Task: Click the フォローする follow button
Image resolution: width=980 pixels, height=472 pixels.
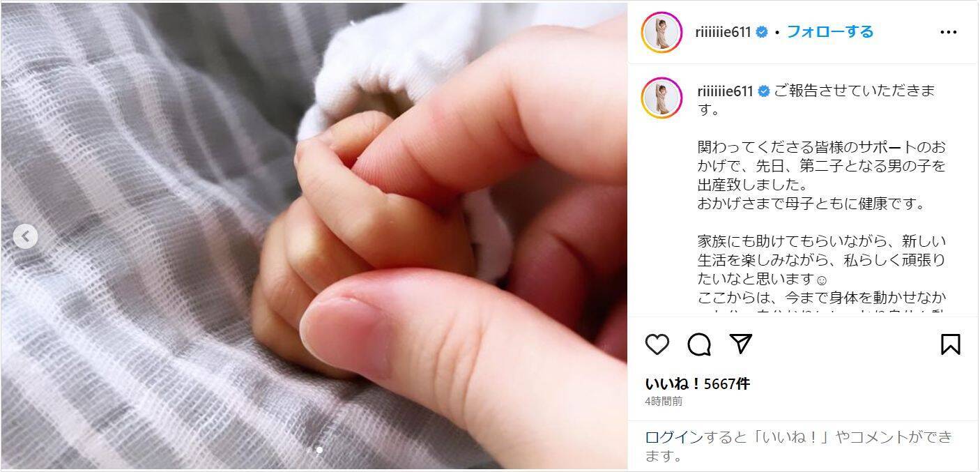Action: point(830,31)
